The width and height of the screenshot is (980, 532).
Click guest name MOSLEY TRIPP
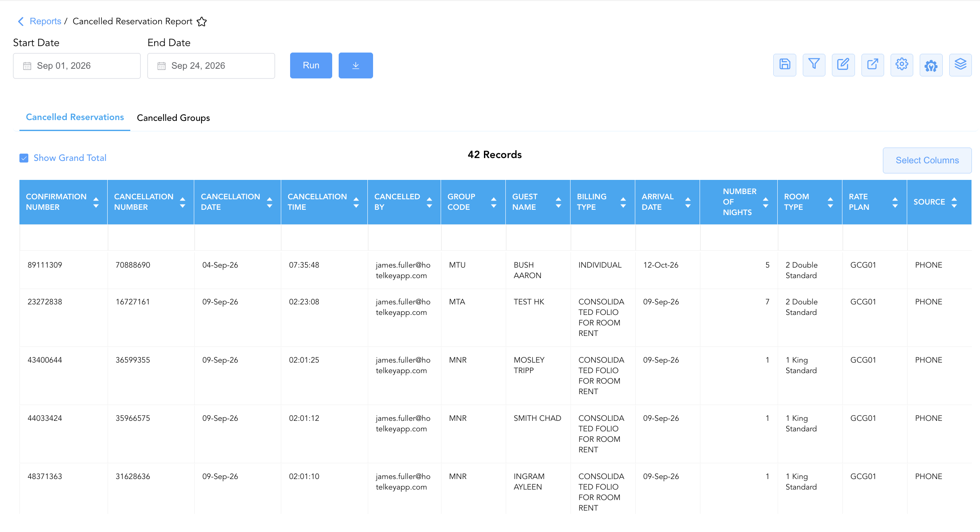tap(529, 365)
